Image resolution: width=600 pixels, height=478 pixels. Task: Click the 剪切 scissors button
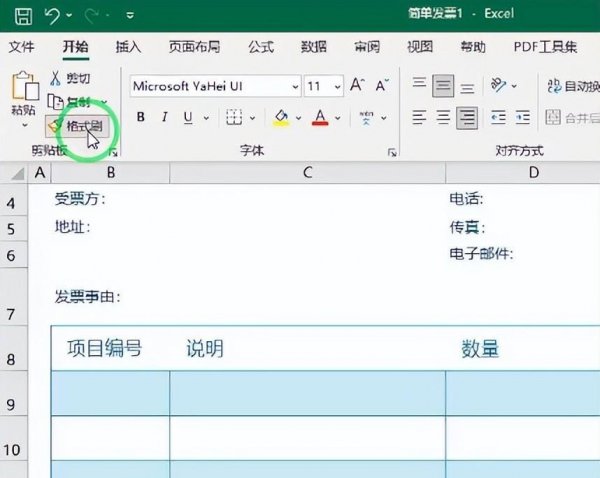(70, 78)
